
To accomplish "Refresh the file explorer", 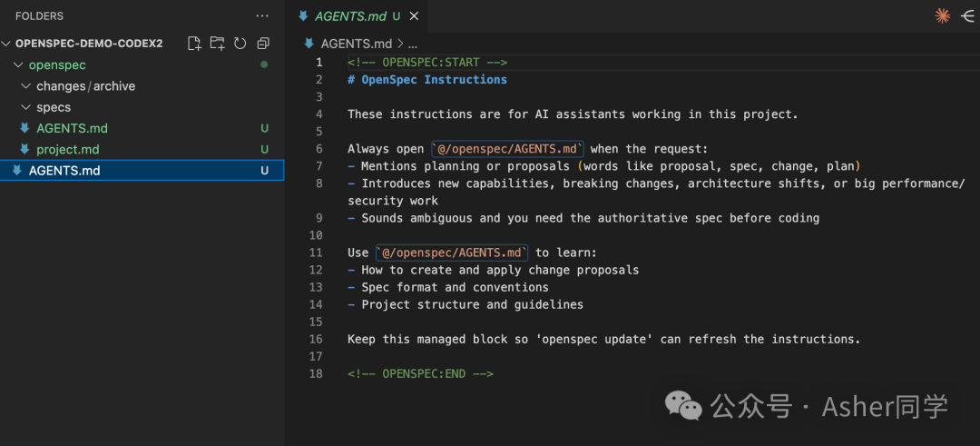I will tap(240, 44).
